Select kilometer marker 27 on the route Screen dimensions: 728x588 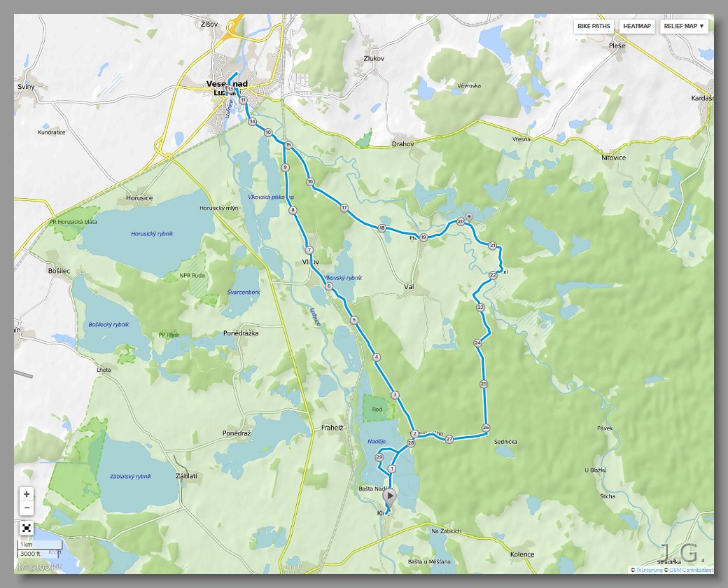[449, 439]
